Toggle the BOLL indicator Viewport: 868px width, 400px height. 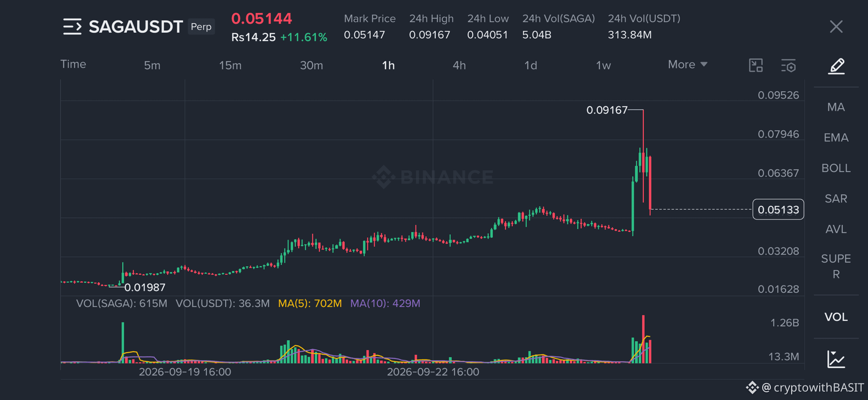tap(836, 168)
